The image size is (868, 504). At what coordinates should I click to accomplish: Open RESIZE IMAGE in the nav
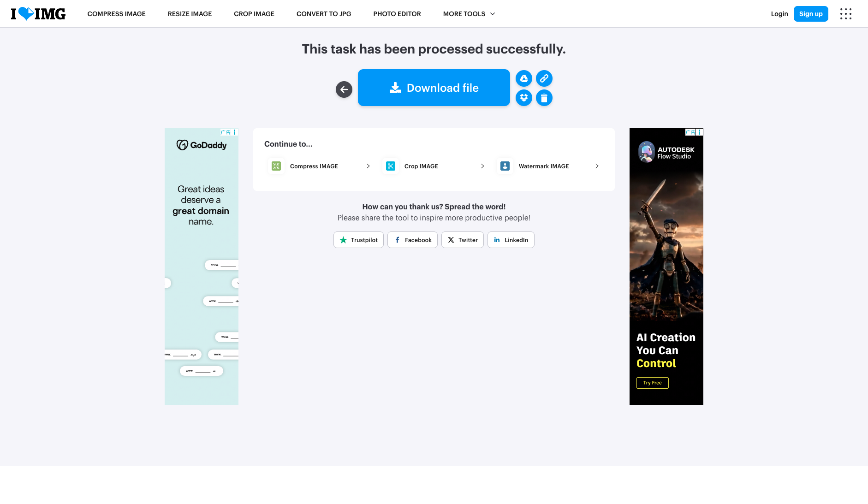pos(190,14)
